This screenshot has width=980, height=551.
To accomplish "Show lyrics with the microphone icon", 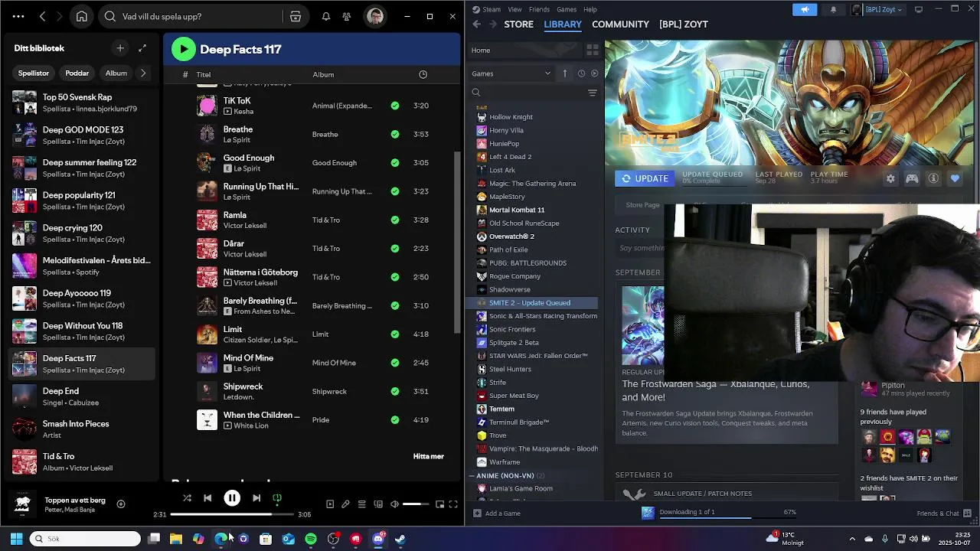I will (x=346, y=504).
